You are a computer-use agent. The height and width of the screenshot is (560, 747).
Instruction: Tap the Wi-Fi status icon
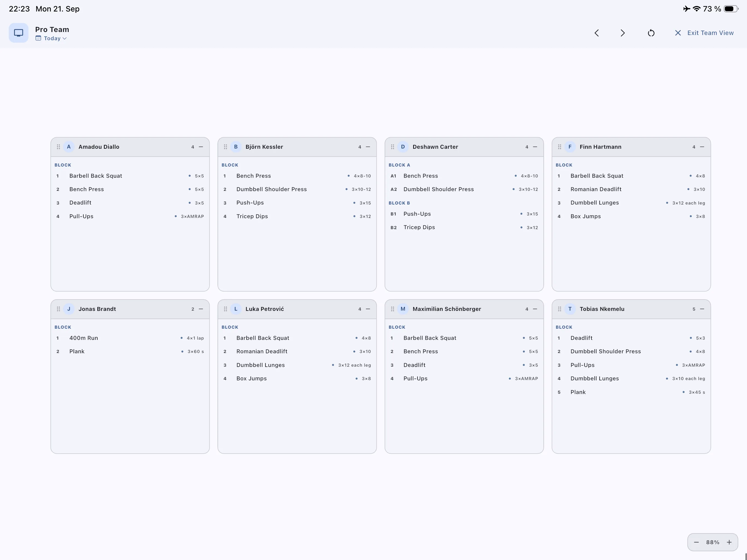696,9
